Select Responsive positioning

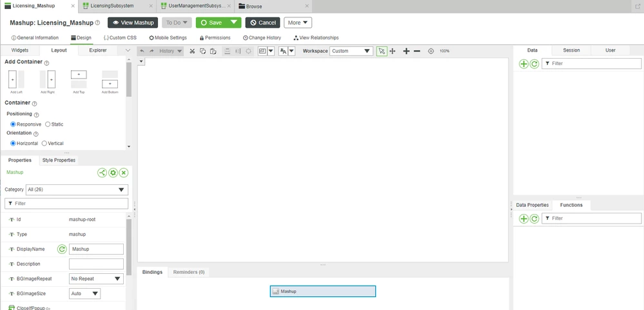13,124
